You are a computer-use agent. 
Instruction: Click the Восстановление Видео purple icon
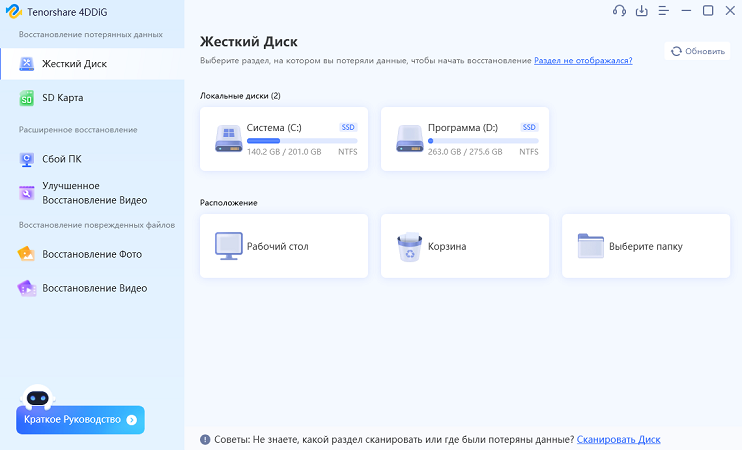(26, 288)
